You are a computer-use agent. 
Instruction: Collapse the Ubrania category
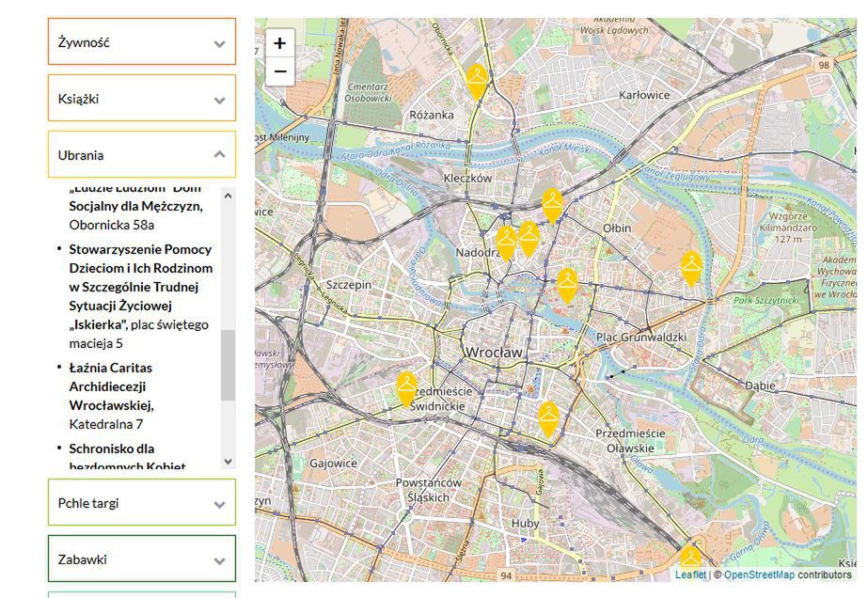point(142,155)
